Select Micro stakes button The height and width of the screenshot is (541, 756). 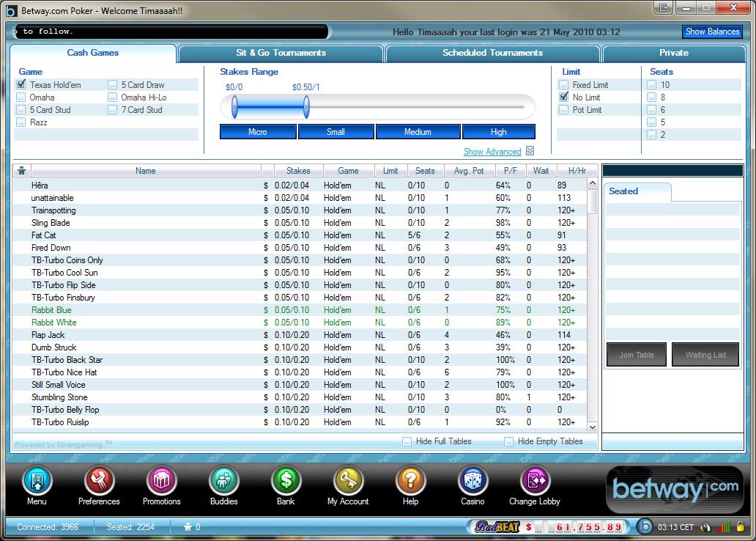(258, 132)
